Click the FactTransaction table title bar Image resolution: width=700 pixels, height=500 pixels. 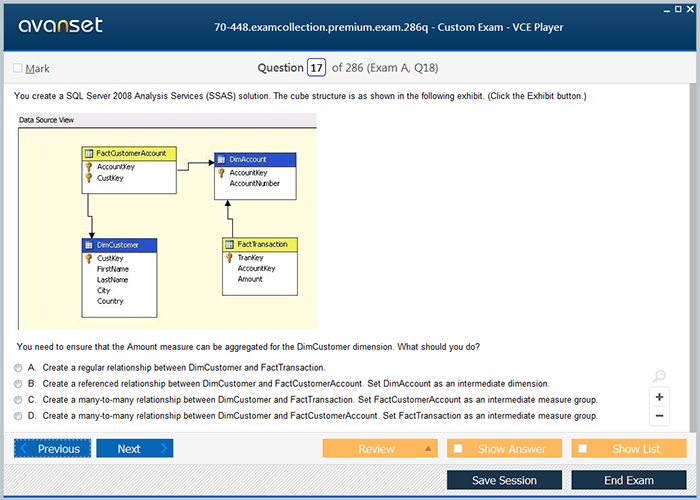click(x=260, y=244)
